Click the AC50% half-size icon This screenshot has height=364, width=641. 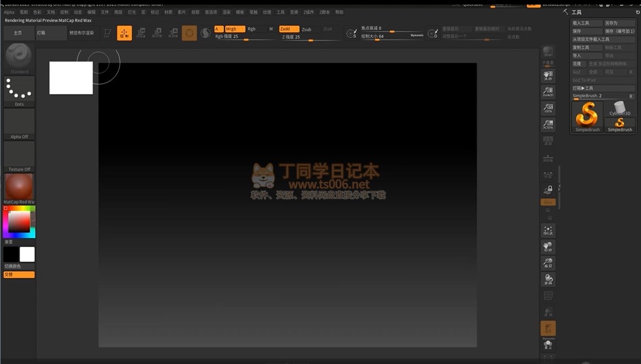pyautogui.click(x=548, y=124)
